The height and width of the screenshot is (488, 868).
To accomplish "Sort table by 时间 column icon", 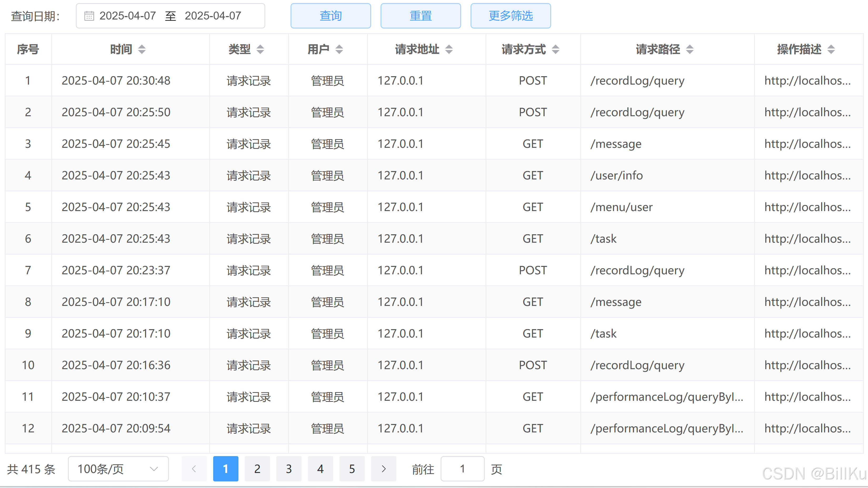I will coord(142,49).
